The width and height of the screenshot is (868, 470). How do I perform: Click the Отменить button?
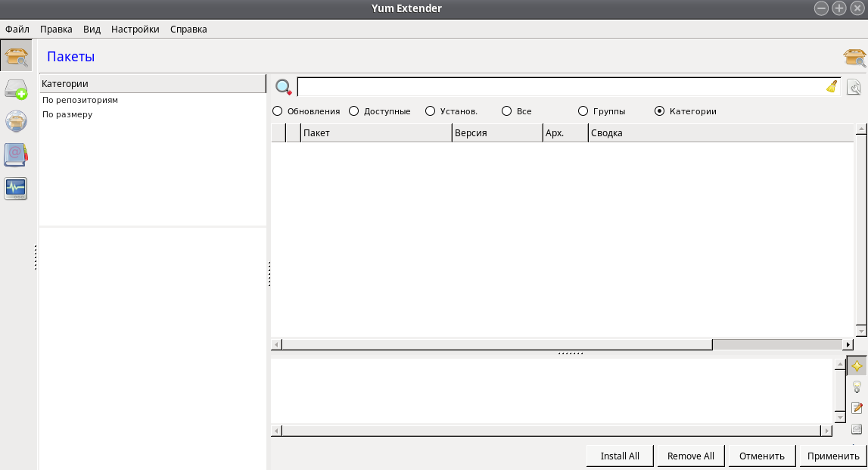pyautogui.click(x=762, y=456)
